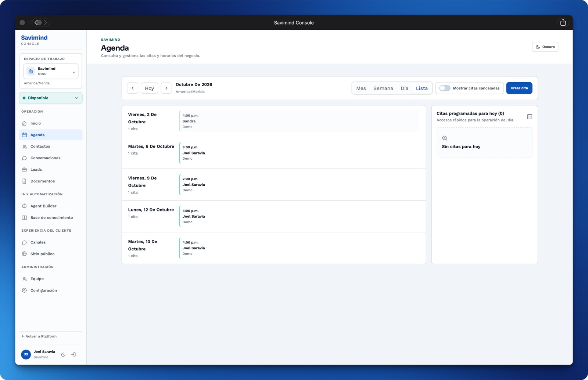The height and width of the screenshot is (380, 588).
Task: Open Configuración settings
Action: click(51, 290)
